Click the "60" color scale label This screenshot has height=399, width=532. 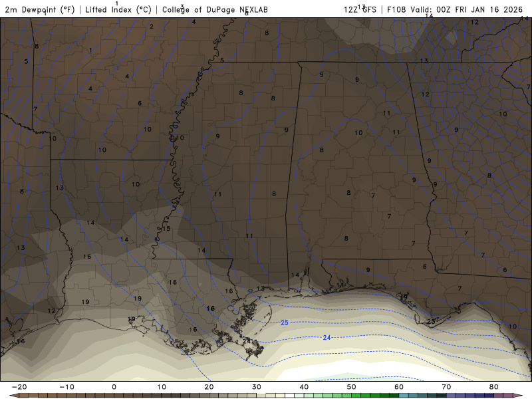tap(399, 387)
